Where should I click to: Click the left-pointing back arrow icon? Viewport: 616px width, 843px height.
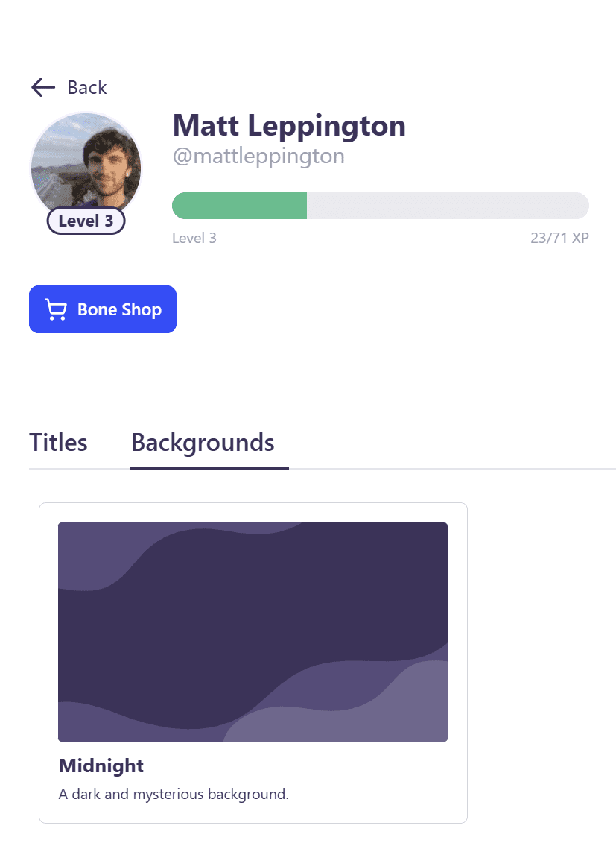43,87
